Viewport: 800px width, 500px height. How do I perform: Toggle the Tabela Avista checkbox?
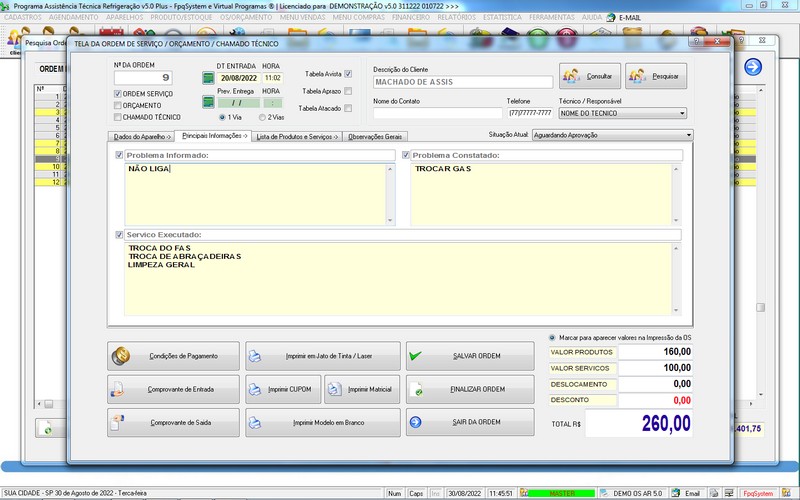348,74
